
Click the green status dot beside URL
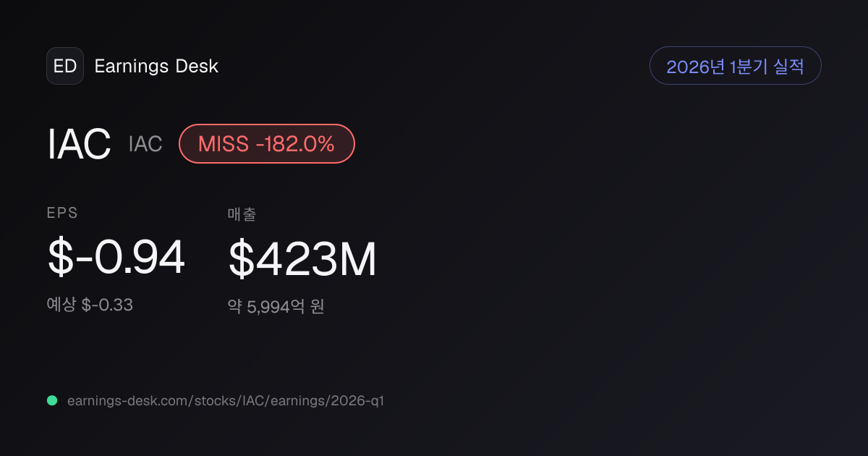[x=52, y=400]
